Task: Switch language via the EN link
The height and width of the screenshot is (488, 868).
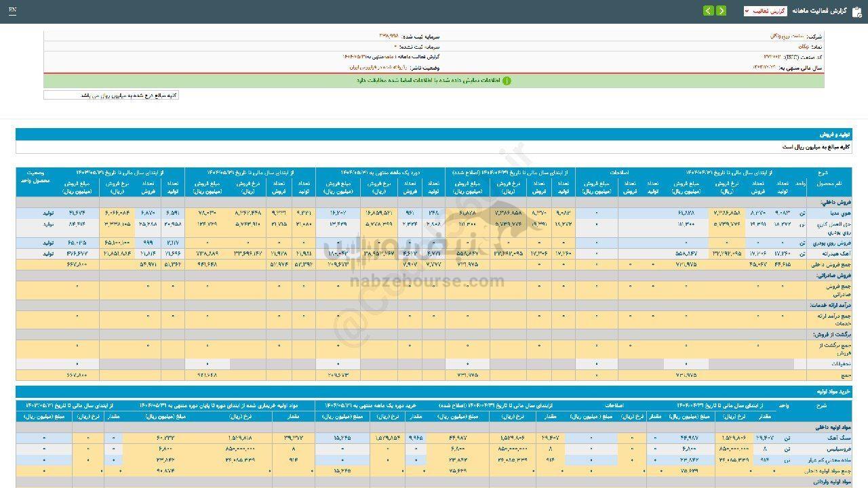Action: pyautogui.click(x=13, y=11)
